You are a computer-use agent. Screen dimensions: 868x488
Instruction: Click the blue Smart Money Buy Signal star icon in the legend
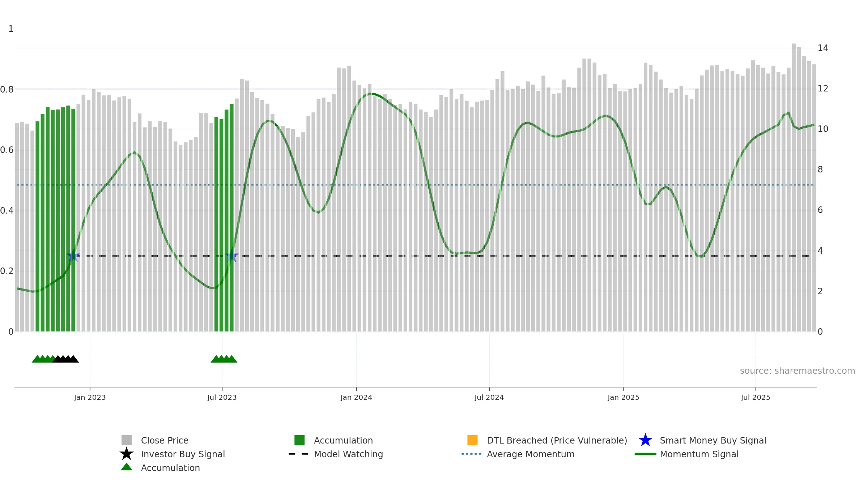645,440
